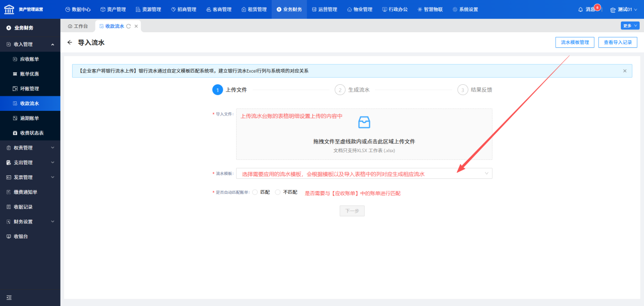Image resolution: width=644 pixels, height=306 pixels.
Task: Open the 流水模板 dropdown
Action: [364, 173]
